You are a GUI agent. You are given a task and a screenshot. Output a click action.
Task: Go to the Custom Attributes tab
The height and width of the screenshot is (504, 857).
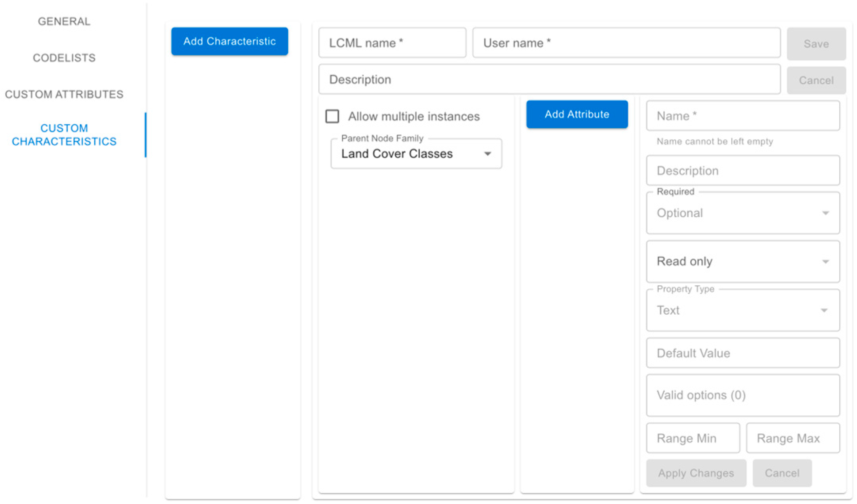pyautogui.click(x=64, y=94)
